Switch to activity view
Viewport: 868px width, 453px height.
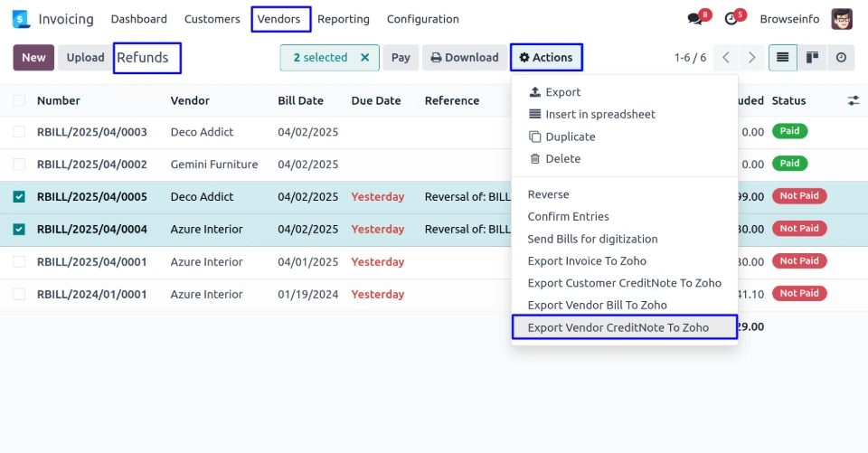click(x=841, y=58)
